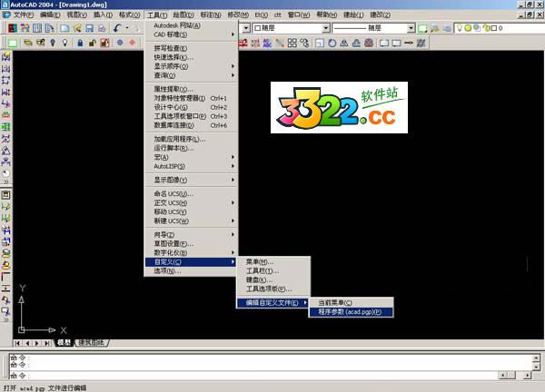Click the chain link icon after array
Viewport: 545px width, 392px height.
(304, 43)
